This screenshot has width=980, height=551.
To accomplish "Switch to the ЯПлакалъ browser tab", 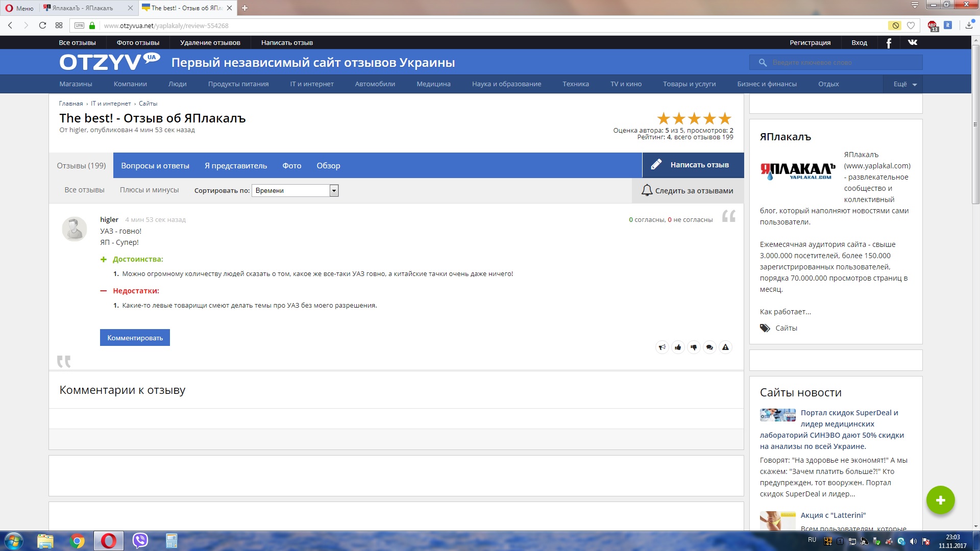I will pyautogui.click(x=89, y=8).
